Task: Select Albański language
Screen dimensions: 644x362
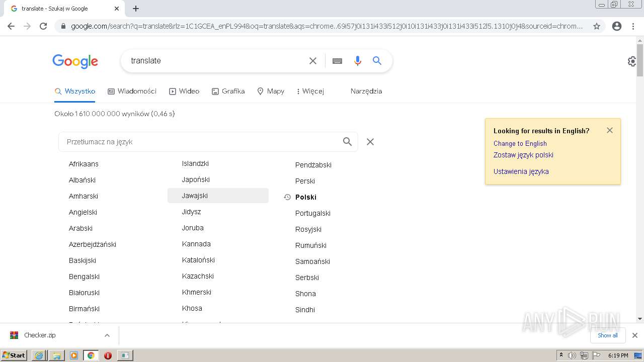Action: point(82,180)
